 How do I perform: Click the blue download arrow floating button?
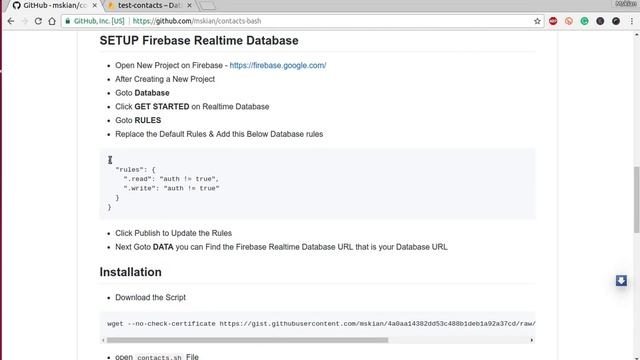point(621,281)
